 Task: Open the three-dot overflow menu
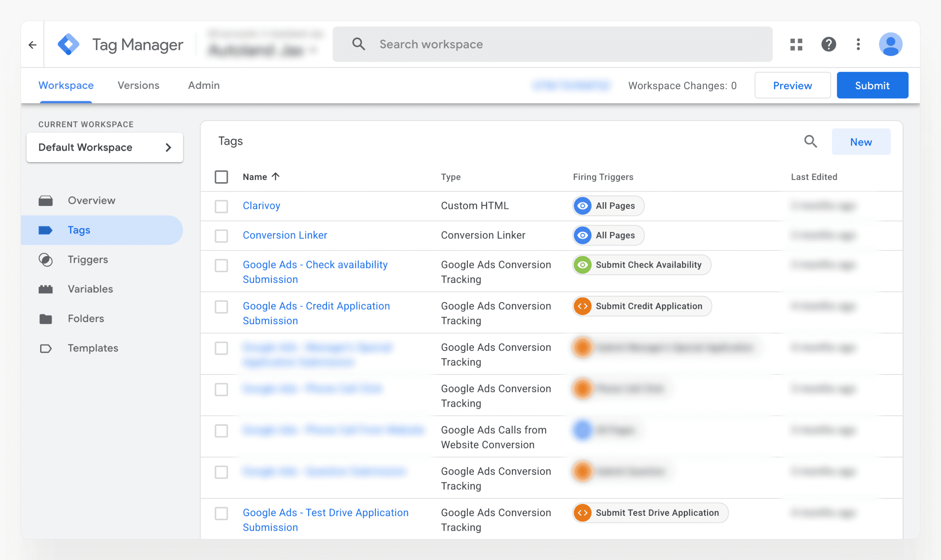click(x=858, y=44)
